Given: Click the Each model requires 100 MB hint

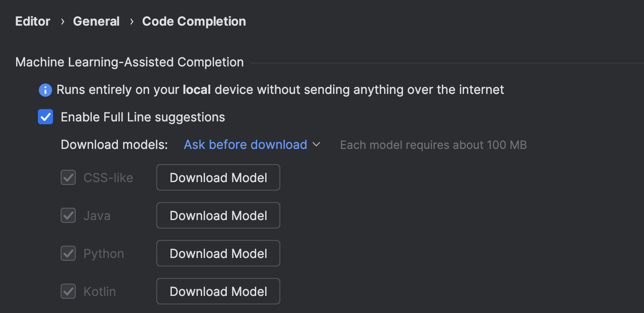Looking at the screenshot, I should (433, 145).
